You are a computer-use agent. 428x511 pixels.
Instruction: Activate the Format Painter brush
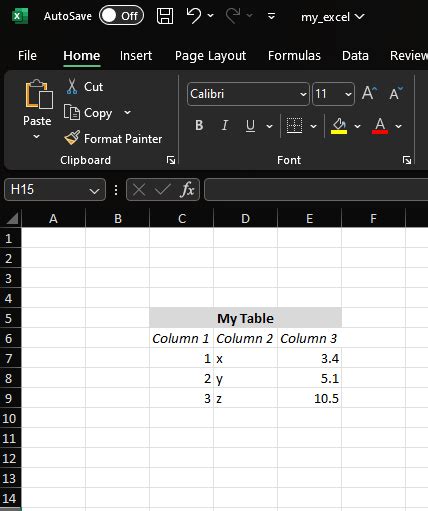[113, 138]
